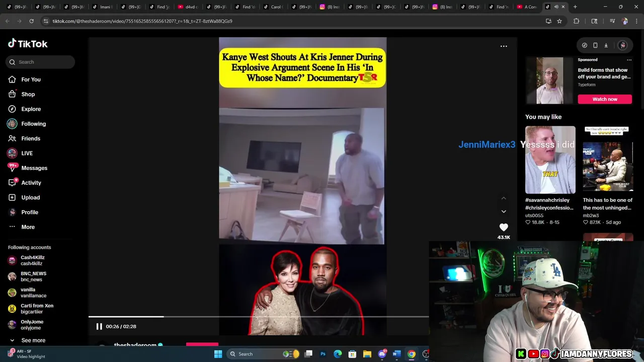This screenshot has height=362, width=644.
Task: Click the download desktop app icon
Action: (606, 45)
